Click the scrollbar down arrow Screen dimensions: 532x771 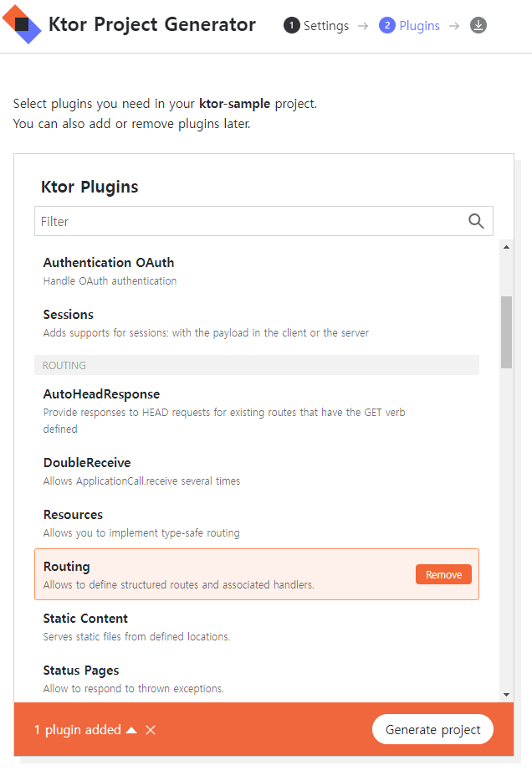pos(506,694)
